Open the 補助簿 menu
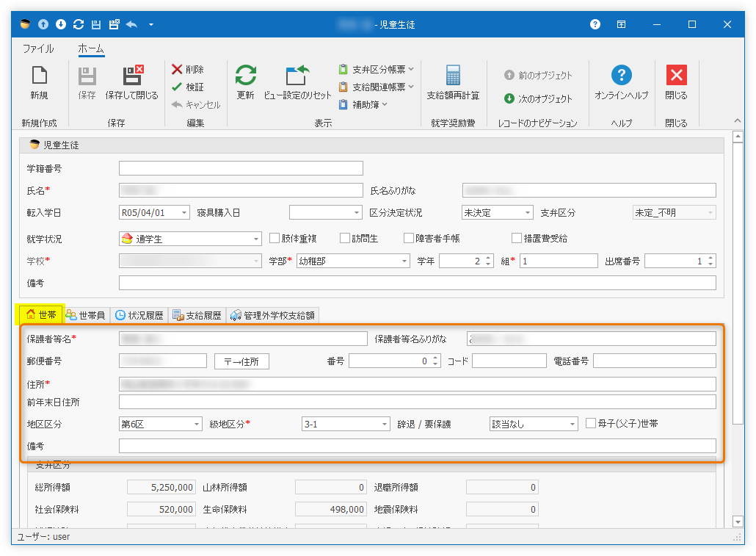756x556 pixels. point(363,104)
